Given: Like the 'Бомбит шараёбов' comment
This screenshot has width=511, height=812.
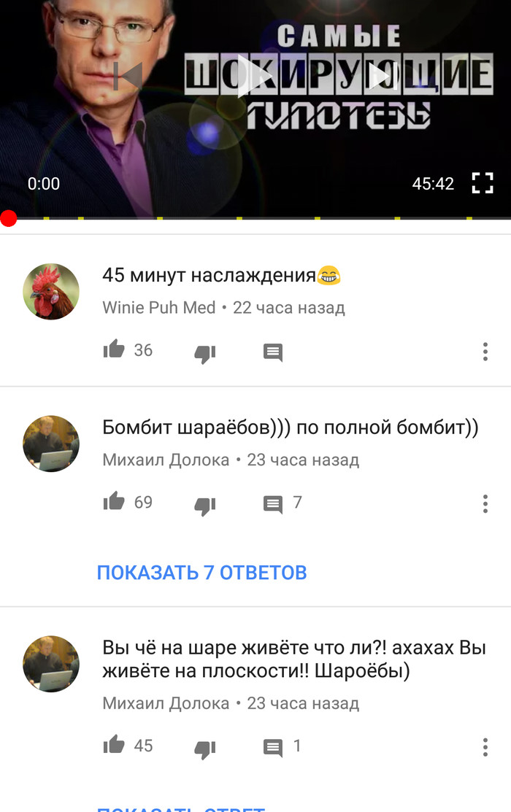Looking at the screenshot, I should click(x=113, y=501).
